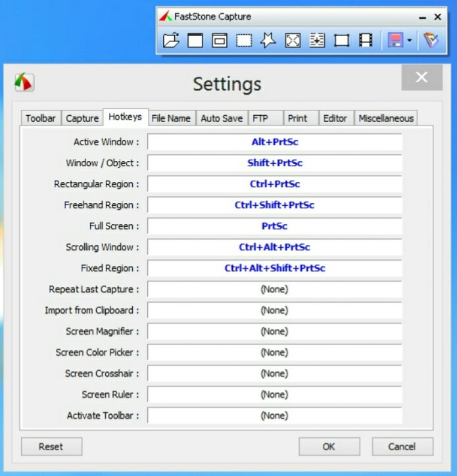Select Capture Freehand Region tool
The width and height of the screenshot is (457, 476).
pos(268,40)
